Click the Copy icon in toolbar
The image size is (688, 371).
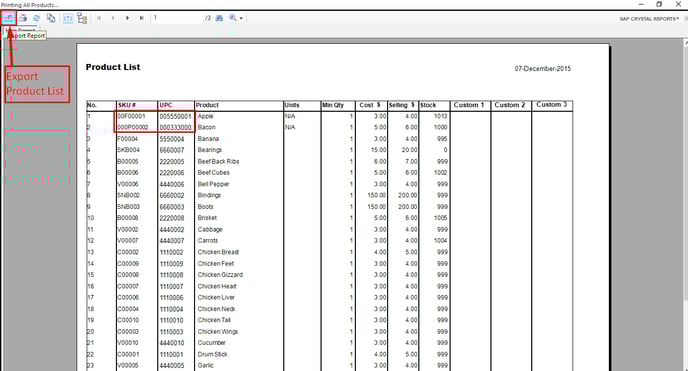[x=51, y=18]
